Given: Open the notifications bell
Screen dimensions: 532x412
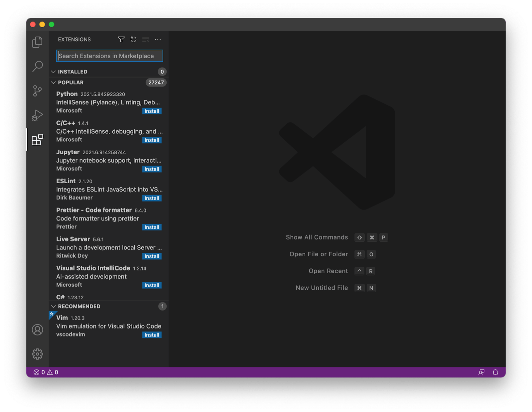Looking at the screenshot, I should [495, 372].
